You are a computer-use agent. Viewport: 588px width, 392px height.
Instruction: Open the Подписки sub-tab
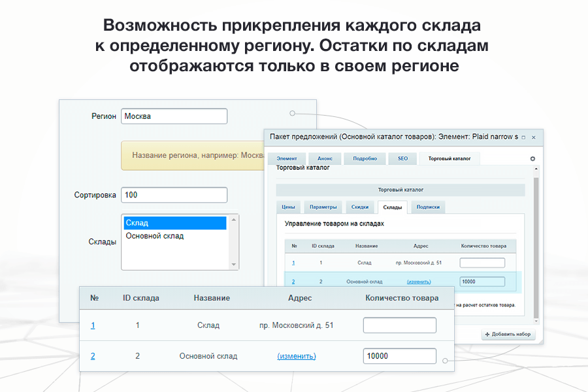(428, 207)
